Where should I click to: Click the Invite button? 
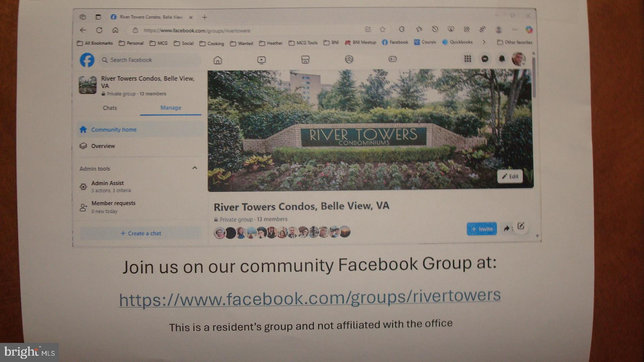click(x=482, y=229)
